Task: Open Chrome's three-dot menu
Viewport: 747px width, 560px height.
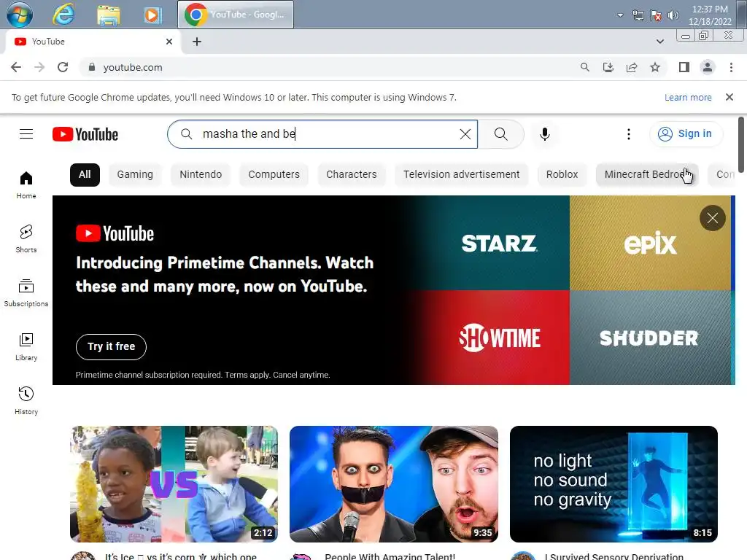Action: [x=731, y=67]
